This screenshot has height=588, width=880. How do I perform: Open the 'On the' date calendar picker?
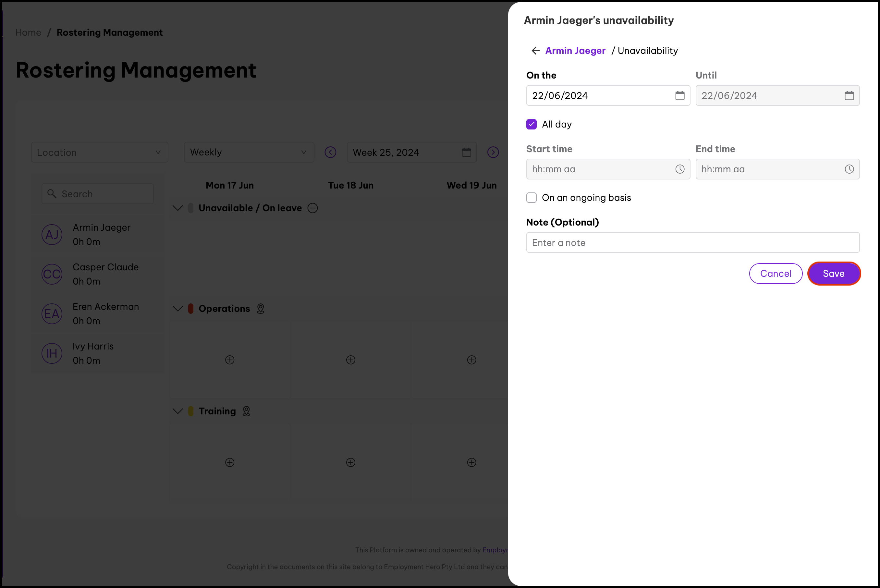click(679, 96)
